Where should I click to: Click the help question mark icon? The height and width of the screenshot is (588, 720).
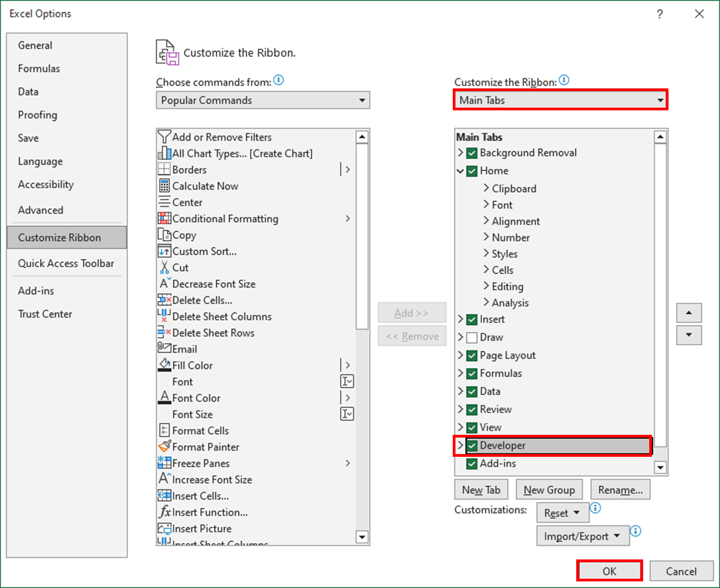pyautogui.click(x=660, y=14)
